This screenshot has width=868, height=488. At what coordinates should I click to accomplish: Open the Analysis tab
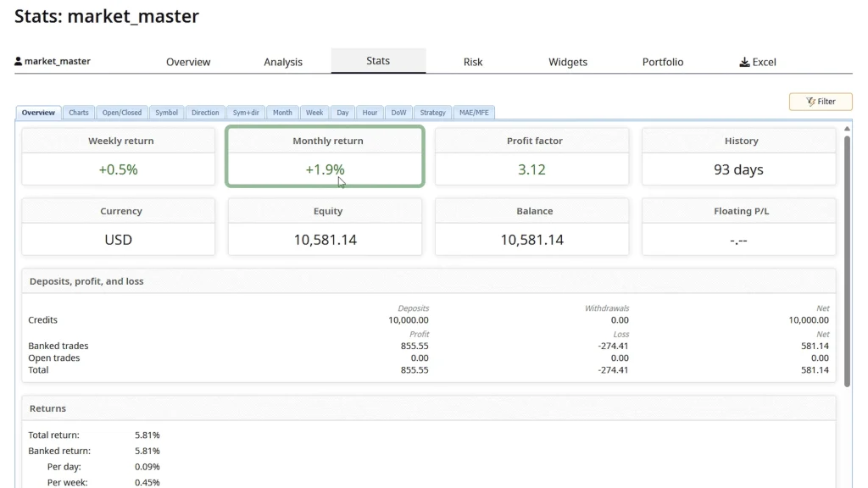tap(283, 62)
